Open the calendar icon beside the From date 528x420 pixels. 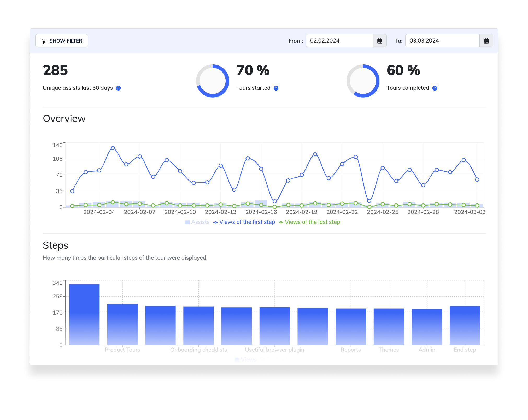[x=380, y=41]
